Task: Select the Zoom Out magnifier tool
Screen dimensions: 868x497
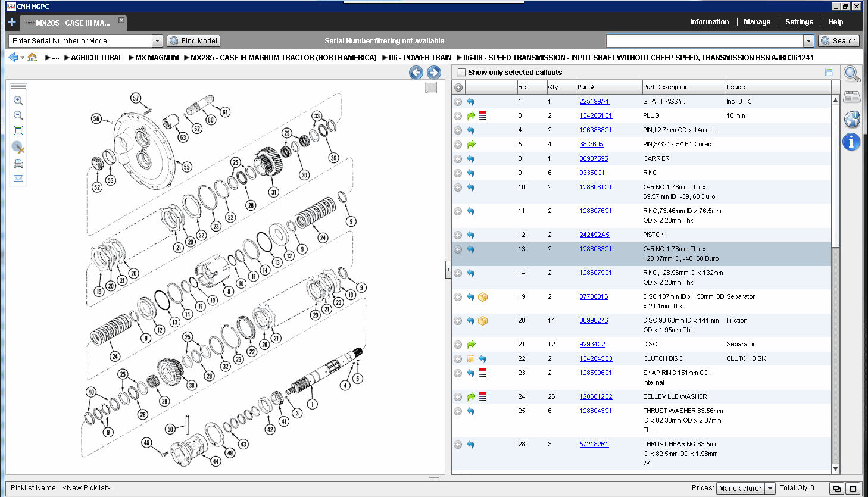Action: tap(18, 115)
